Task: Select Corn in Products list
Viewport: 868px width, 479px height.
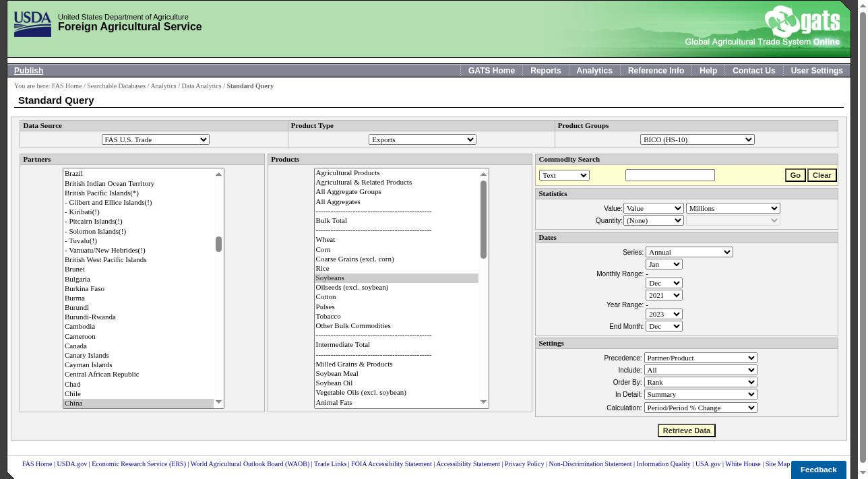Action: coord(396,249)
